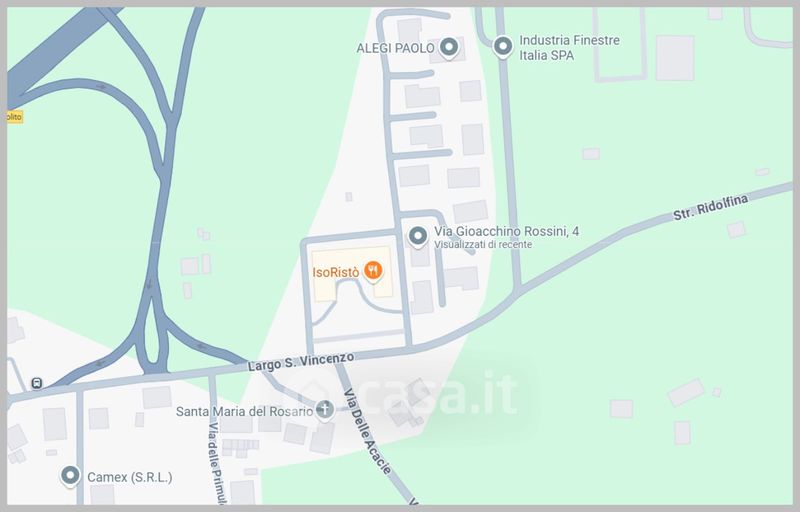Select the Via Gioacchino Rossini, 4 marker

418,237
